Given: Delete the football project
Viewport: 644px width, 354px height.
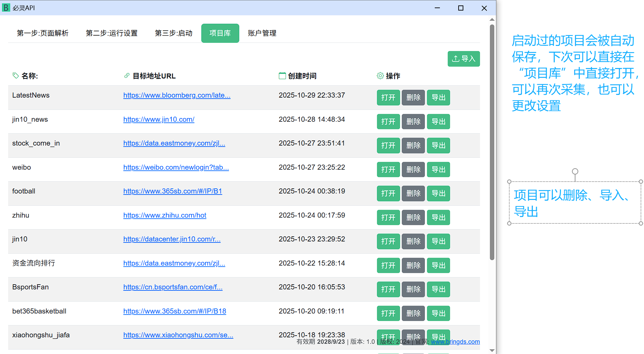Looking at the screenshot, I should pyautogui.click(x=413, y=193).
